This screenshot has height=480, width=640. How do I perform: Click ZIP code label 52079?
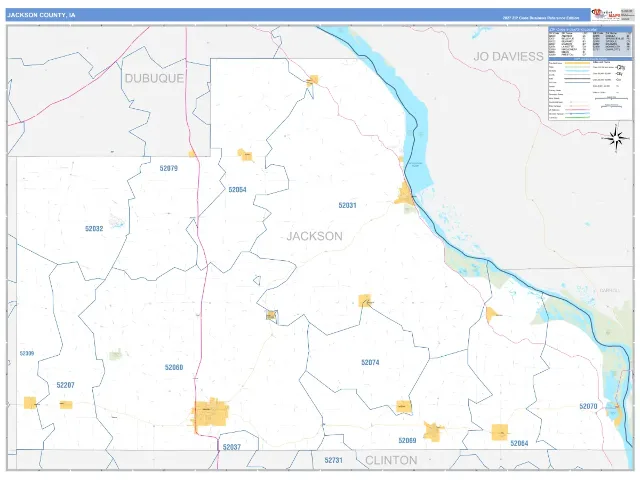coord(169,168)
